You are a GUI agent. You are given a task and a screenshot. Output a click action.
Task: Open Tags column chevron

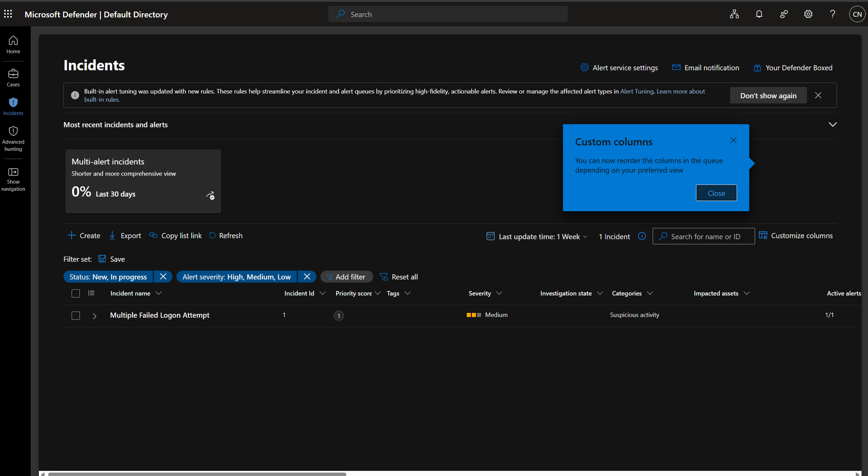click(x=407, y=293)
